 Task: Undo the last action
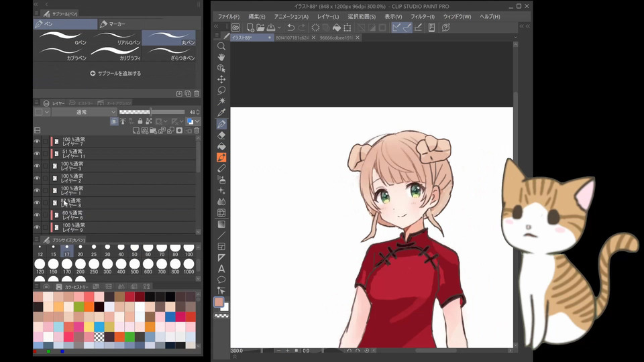click(x=290, y=27)
